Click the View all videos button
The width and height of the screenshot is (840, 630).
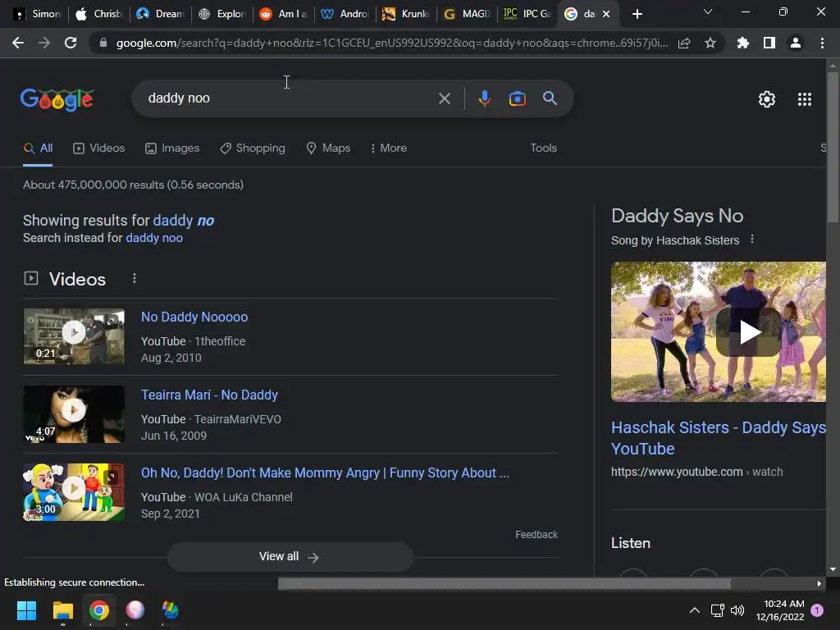[x=290, y=557]
